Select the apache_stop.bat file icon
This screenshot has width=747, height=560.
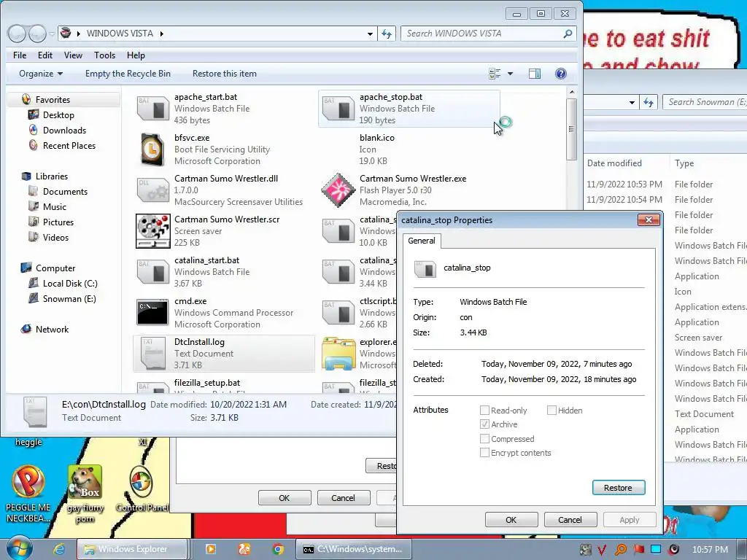pos(338,108)
